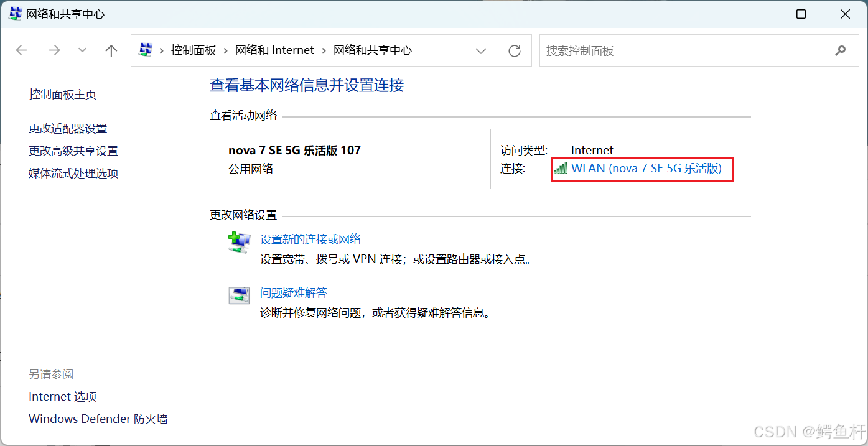Open 更改适配器设置
The width and height of the screenshot is (868, 446).
[x=68, y=129]
